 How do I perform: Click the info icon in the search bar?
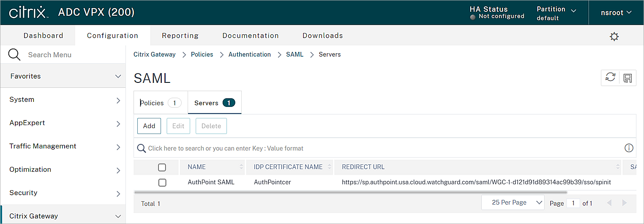coord(629,148)
